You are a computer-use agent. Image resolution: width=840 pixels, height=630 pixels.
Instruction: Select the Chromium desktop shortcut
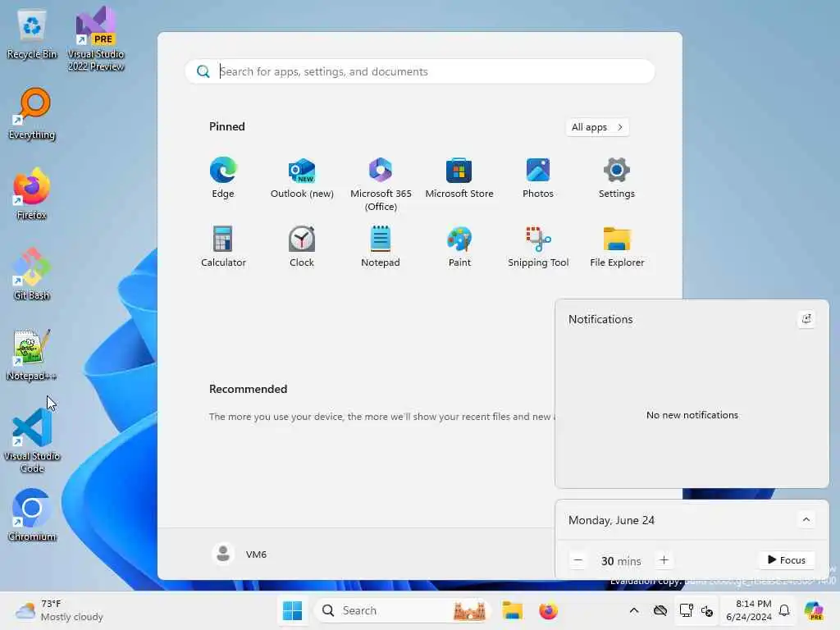[32, 515]
